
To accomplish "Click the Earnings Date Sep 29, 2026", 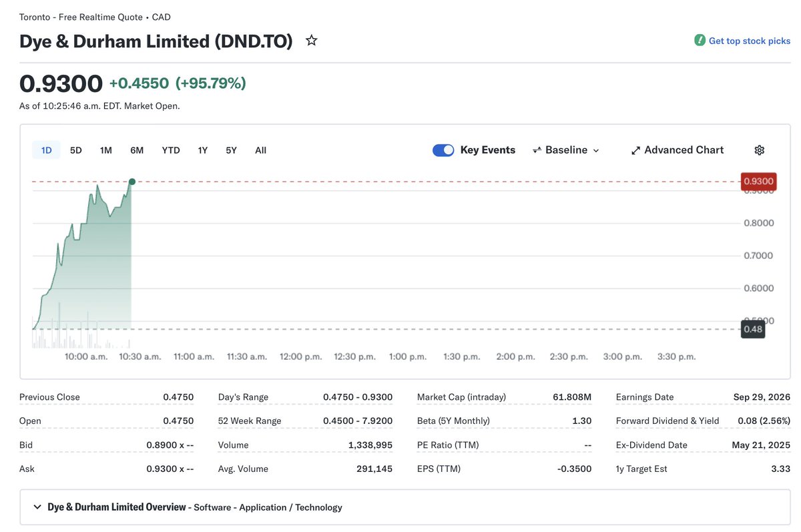I will [762, 397].
